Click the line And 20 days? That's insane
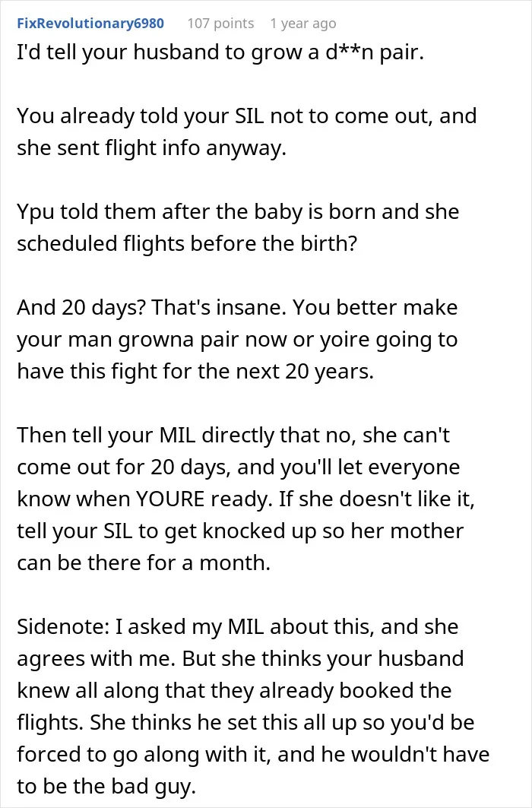This screenshot has height=808, width=532. 237,308
